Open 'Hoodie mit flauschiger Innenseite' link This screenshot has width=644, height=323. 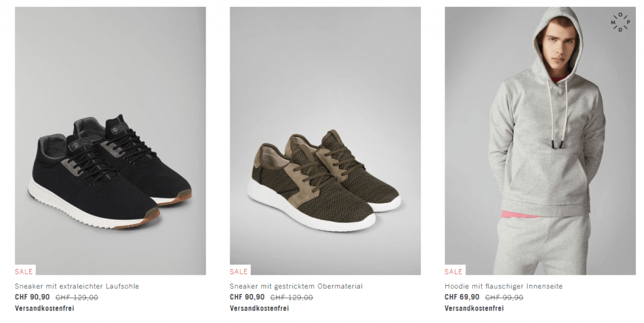tap(504, 286)
